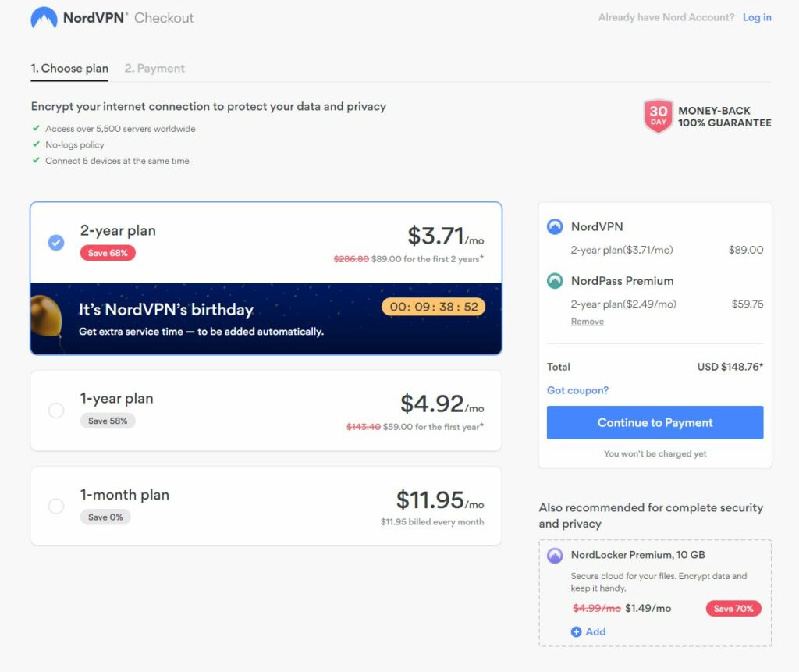Screen dimensions: 799x672
Task: Click the Save 70% badge on NordLocker
Action: [733, 609]
